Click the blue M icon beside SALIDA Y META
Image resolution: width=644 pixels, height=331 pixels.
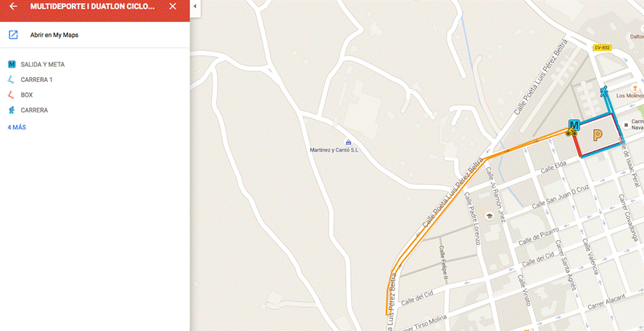click(x=12, y=65)
